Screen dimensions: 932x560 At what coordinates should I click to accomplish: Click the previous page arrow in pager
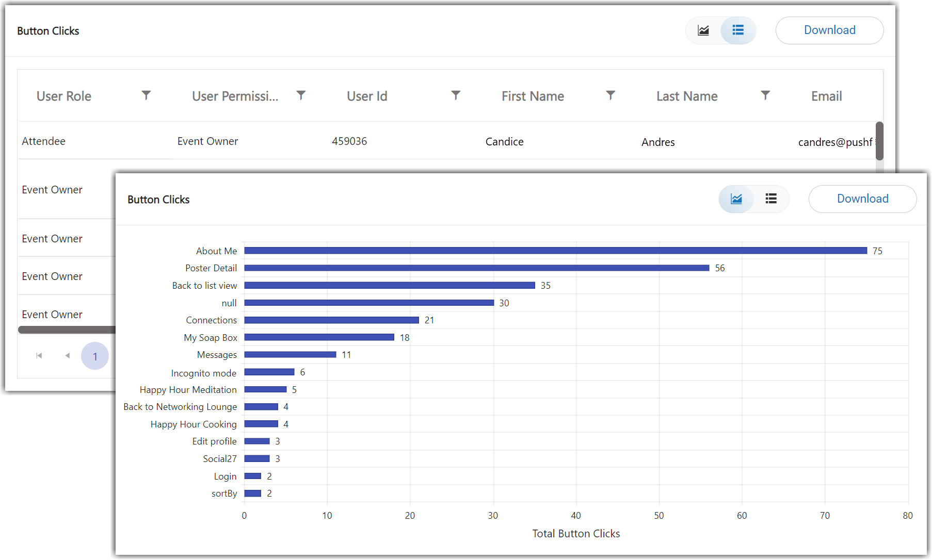point(67,355)
